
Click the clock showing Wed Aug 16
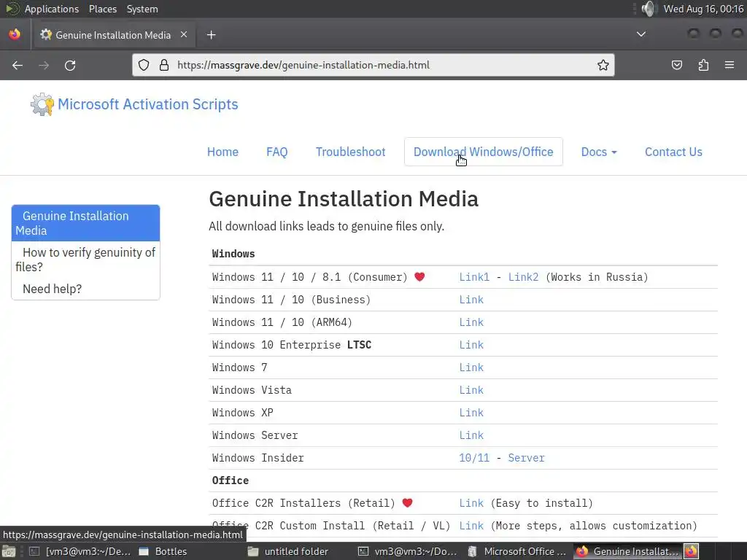click(x=704, y=9)
